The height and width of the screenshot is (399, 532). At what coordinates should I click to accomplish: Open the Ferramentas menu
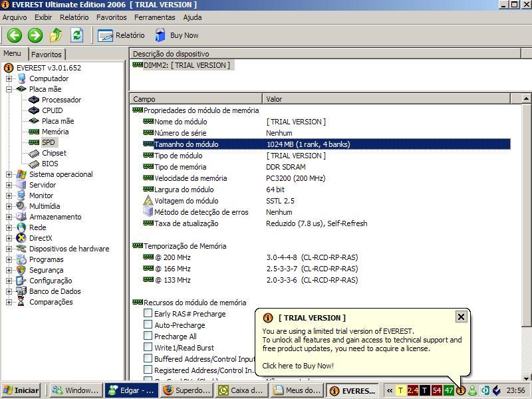tap(155, 17)
